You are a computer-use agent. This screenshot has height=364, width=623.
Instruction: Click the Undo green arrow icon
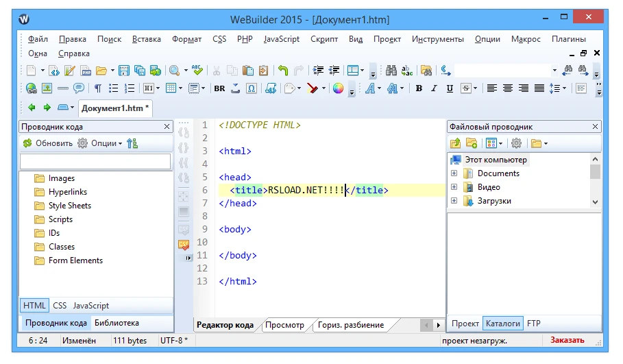[x=283, y=71]
